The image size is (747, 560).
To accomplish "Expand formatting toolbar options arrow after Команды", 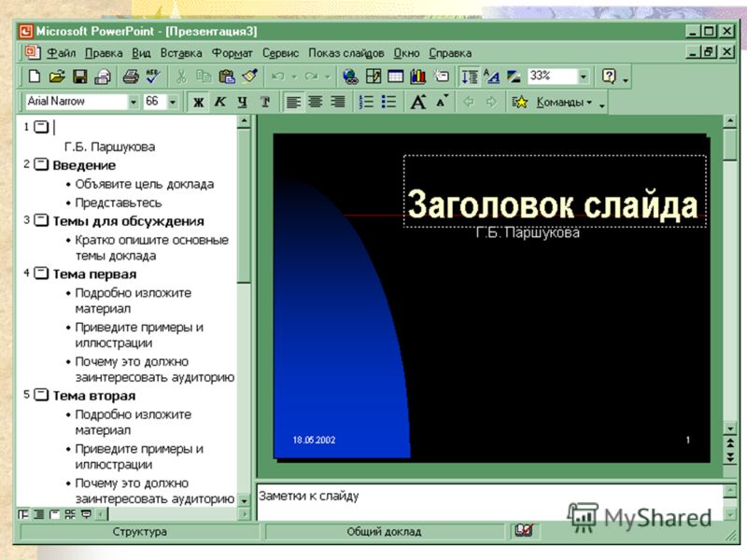I will click(x=602, y=105).
